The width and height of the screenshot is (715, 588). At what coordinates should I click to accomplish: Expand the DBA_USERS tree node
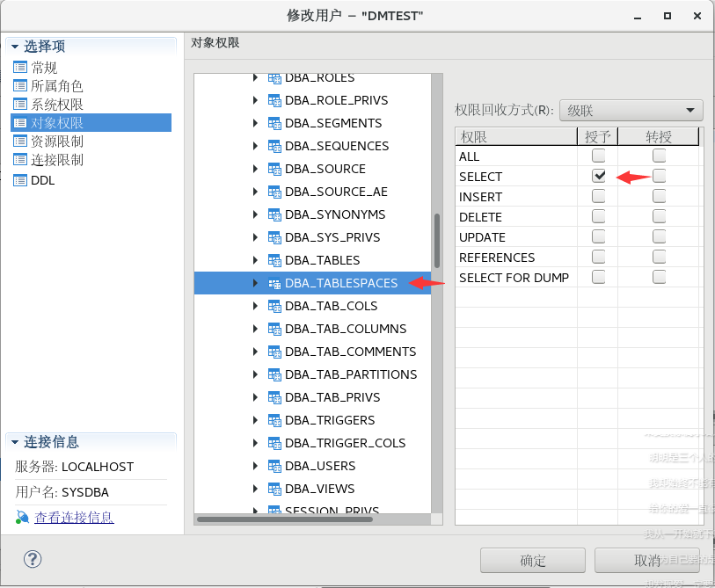pos(255,467)
